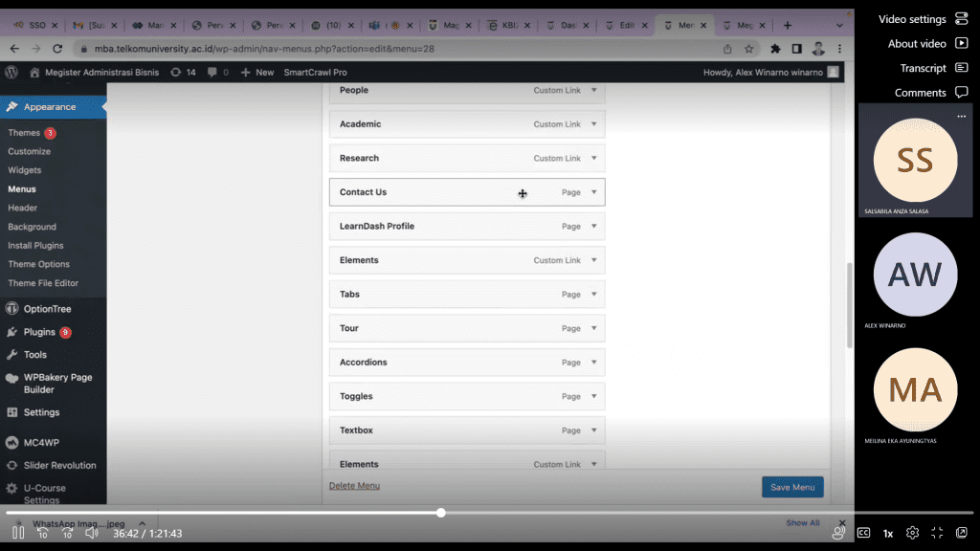980x551 pixels.
Task: Click the video progress bar scrubber
Action: (x=441, y=513)
